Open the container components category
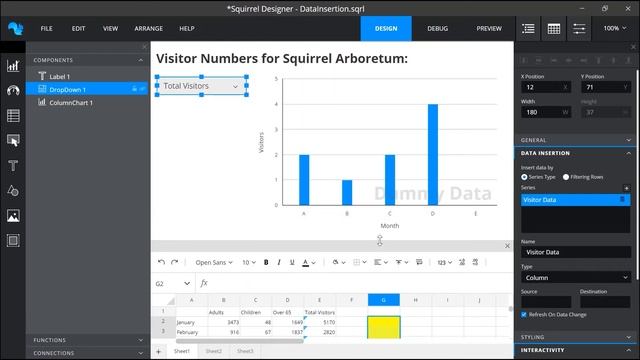Image resolution: width=640 pixels, height=360 pixels. point(13,240)
